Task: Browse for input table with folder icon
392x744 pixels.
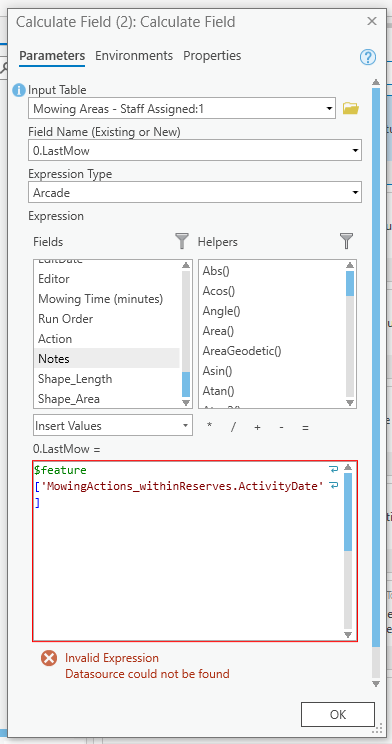Action: coord(351,109)
